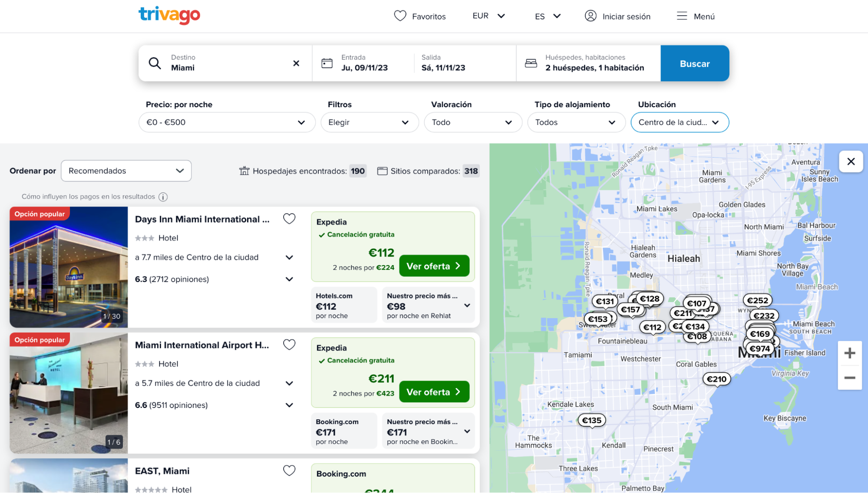Open Days Inn Miami International title

point(202,220)
